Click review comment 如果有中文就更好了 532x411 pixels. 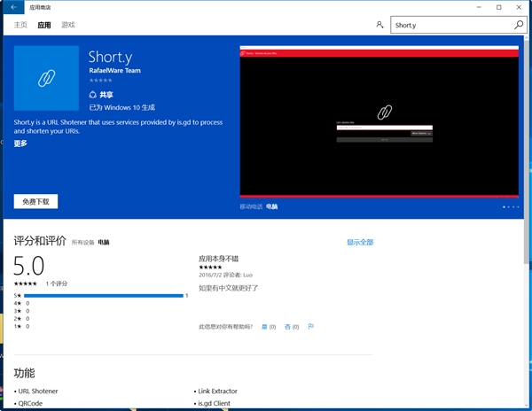tap(229, 288)
